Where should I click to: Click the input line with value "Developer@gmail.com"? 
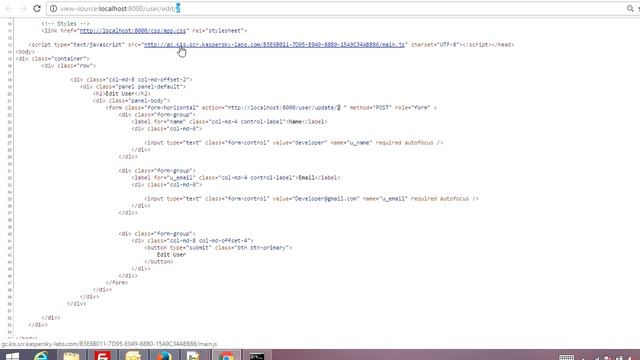pos(311,199)
